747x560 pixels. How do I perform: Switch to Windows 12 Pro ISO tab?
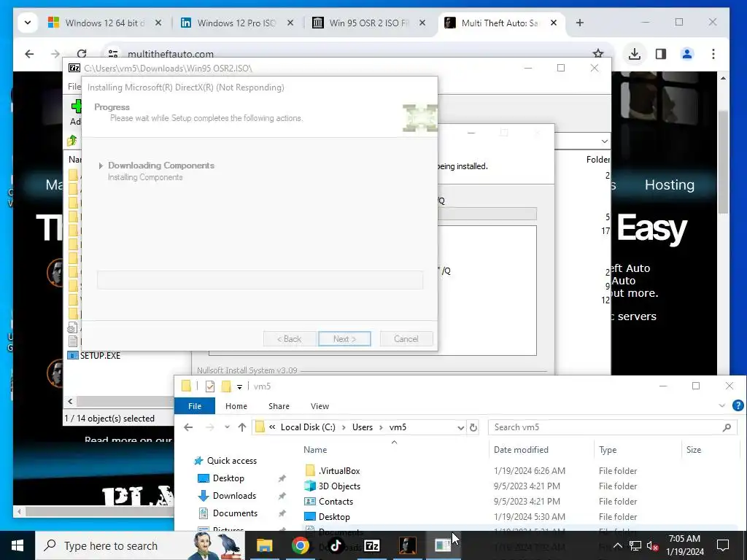coord(237,23)
